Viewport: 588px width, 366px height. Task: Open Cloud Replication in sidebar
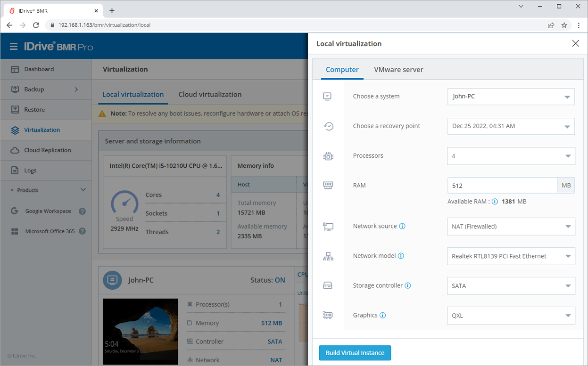point(47,150)
